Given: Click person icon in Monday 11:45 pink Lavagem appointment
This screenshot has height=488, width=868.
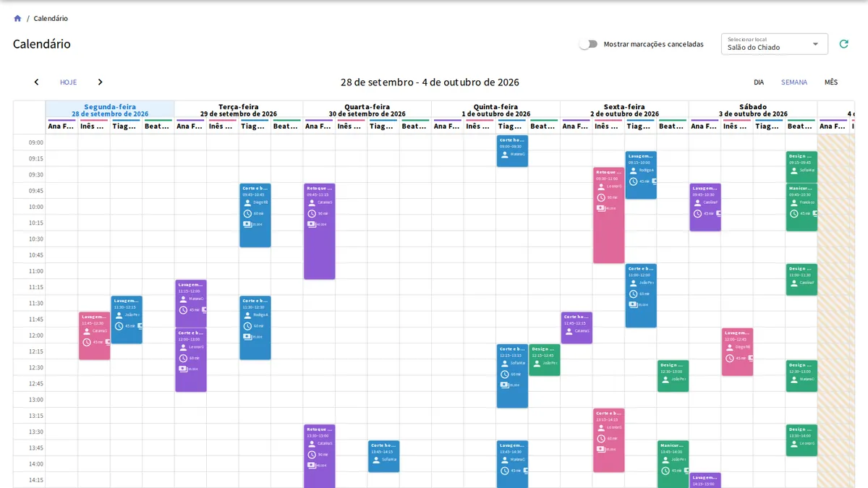Looking at the screenshot, I should coord(87,331).
